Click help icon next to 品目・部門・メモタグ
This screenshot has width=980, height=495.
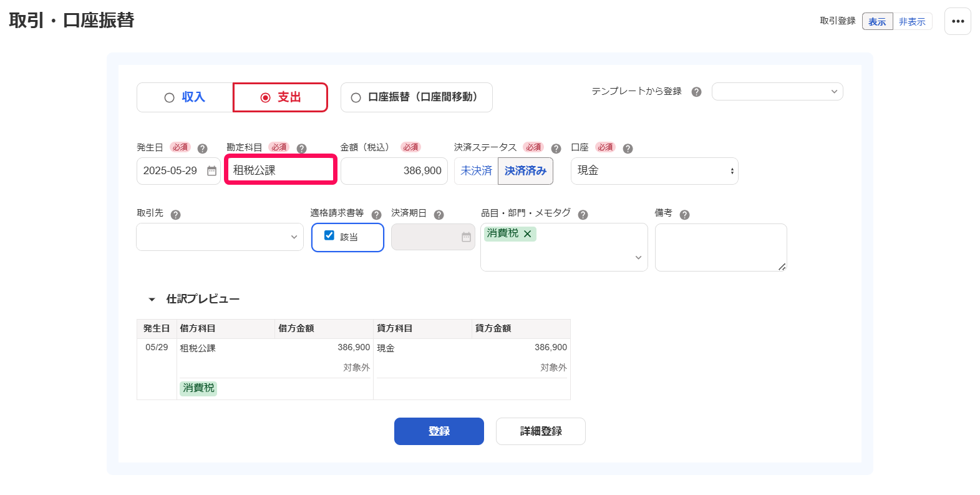coord(583,215)
